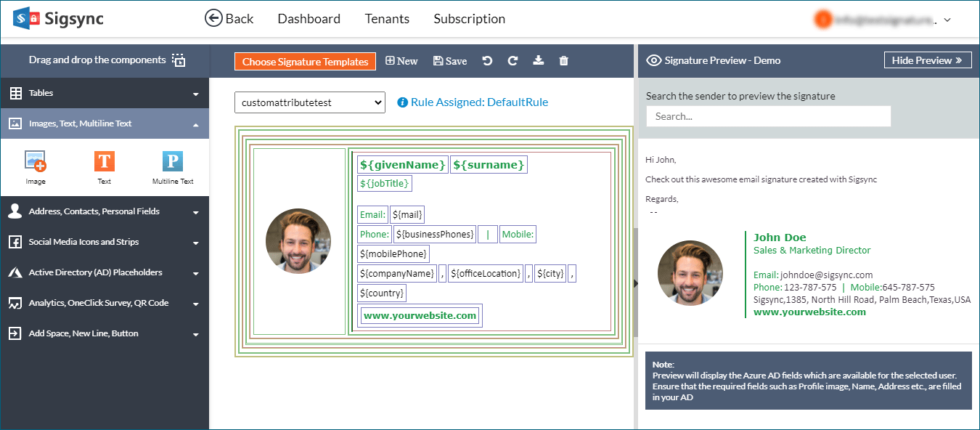Viewport: 980px width, 430px height.
Task: Click the Address Contacts person icon
Action: 15,211
